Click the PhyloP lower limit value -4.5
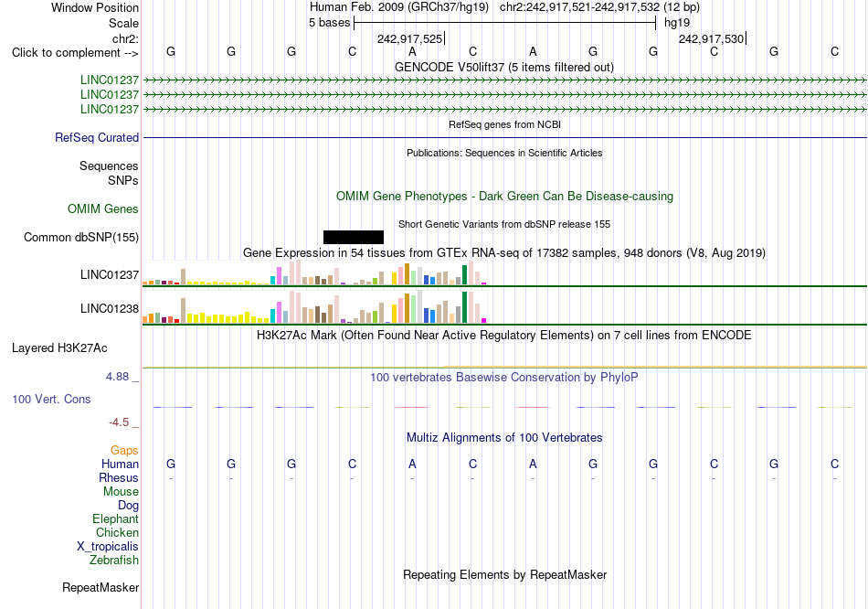Screen dimensions: 868x609 click(119, 422)
